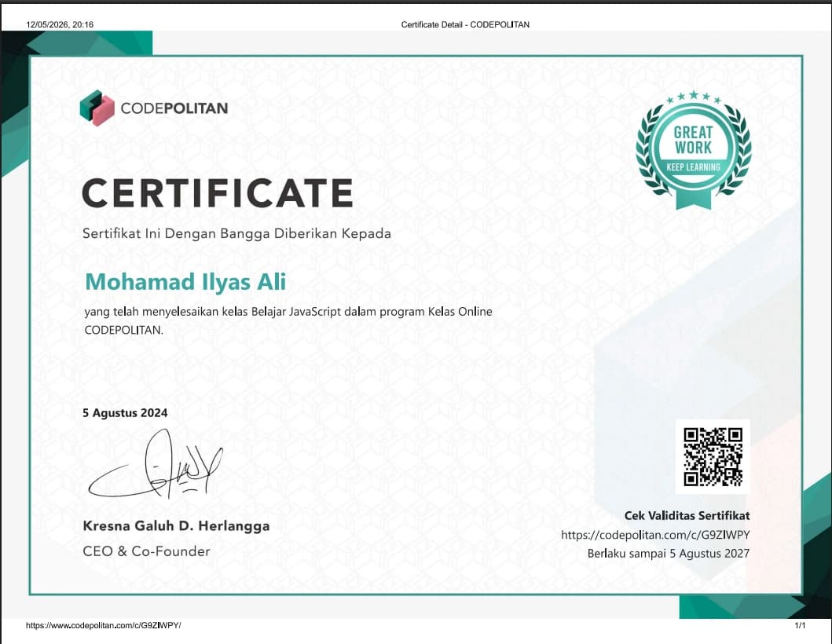Click the page number 1/1
The image size is (832, 644).
800,625
